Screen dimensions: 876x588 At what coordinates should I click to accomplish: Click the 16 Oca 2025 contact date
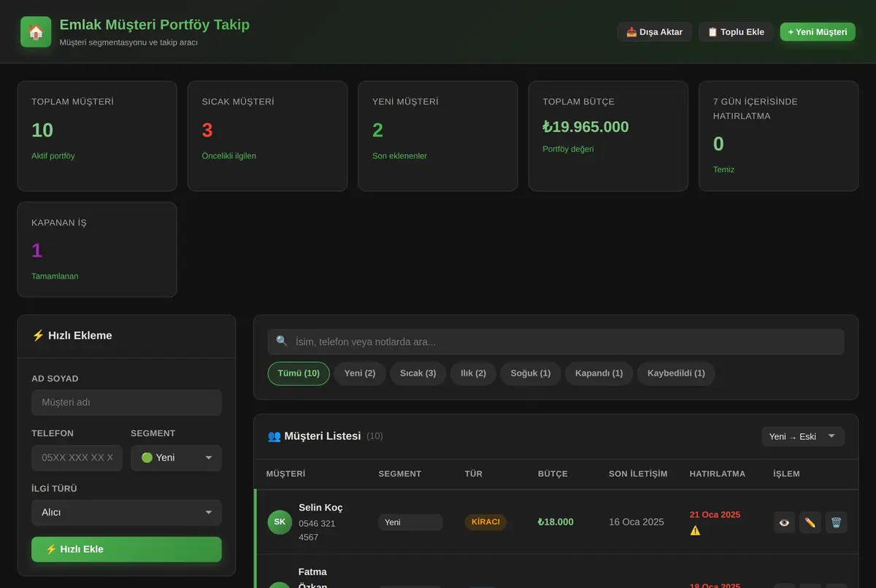coord(637,522)
